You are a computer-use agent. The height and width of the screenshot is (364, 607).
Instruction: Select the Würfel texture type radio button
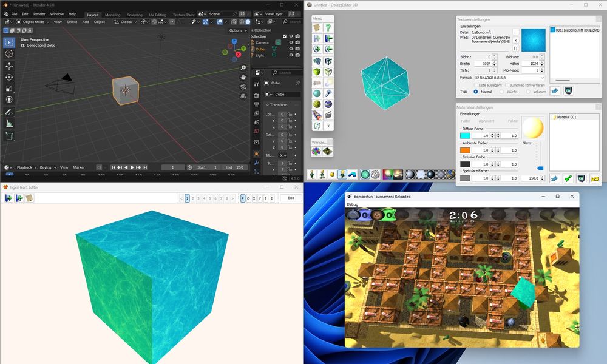[x=502, y=92]
